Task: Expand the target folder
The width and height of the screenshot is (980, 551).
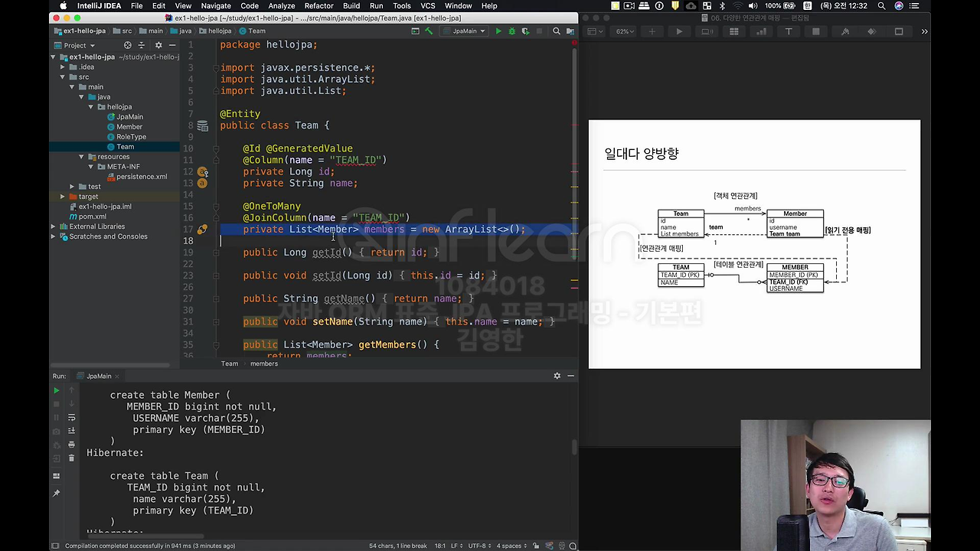Action: (63, 197)
